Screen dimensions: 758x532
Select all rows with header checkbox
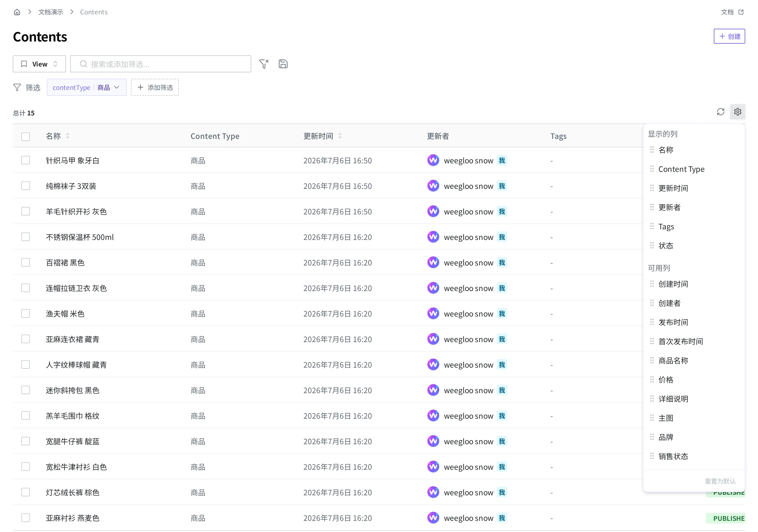[x=26, y=136]
